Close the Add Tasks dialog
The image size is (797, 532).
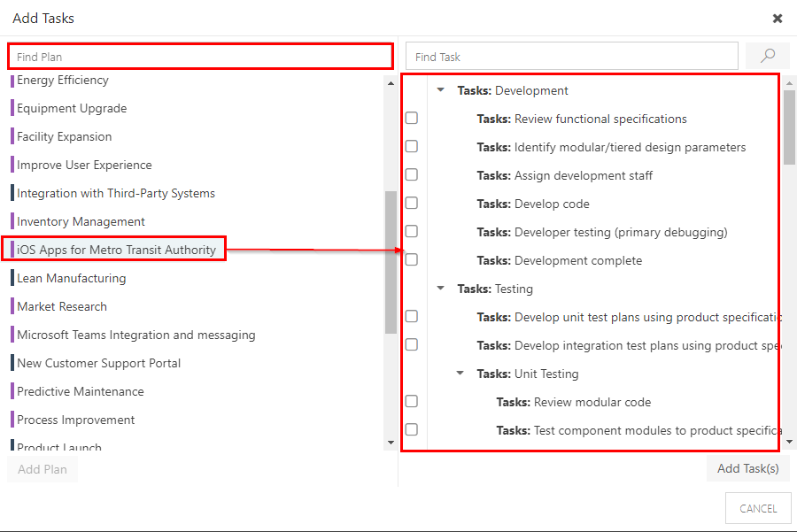point(778,18)
